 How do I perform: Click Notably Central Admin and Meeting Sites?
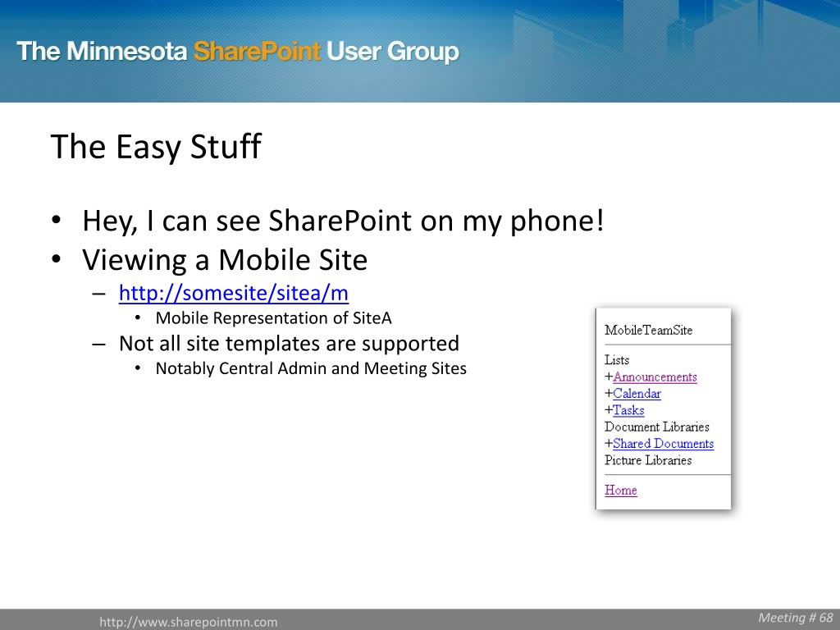pyautogui.click(x=311, y=368)
